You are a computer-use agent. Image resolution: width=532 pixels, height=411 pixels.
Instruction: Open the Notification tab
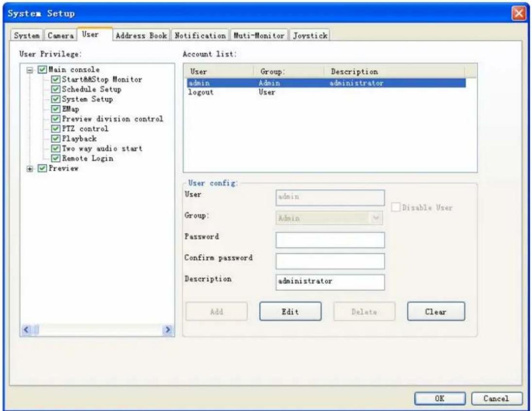tap(200, 35)
